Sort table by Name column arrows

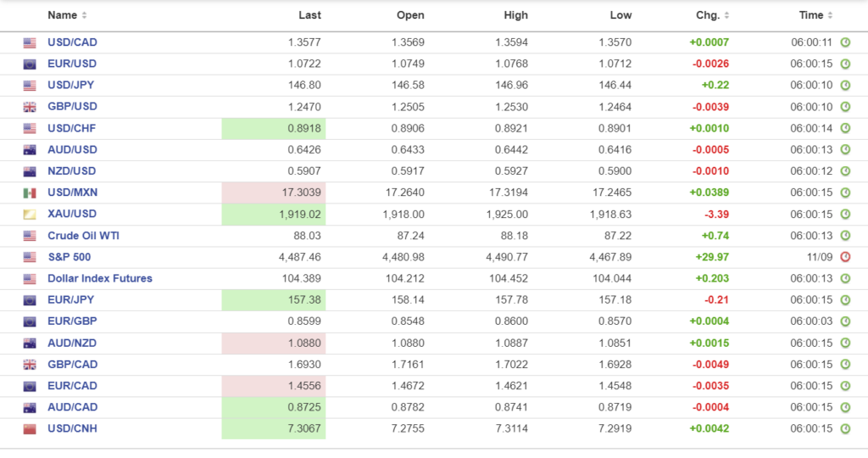[x=84, y=15]
